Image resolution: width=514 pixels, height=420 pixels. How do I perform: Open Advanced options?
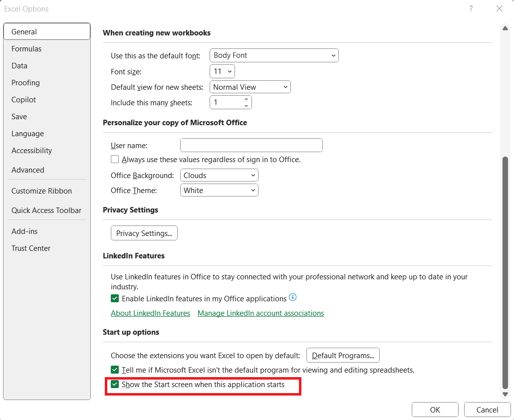[x=47, y=170]
